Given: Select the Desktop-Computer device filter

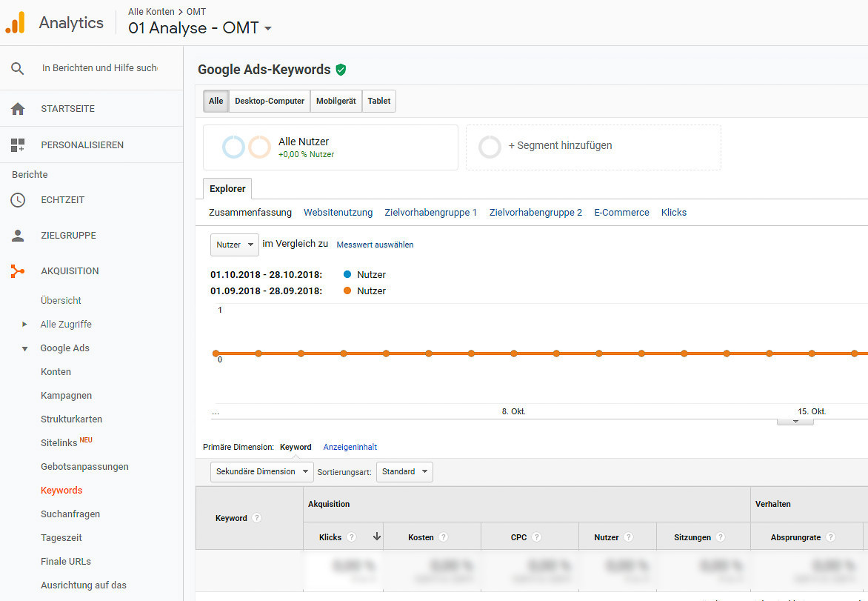Looking at the screenshot, I should [x=270, y=102].
